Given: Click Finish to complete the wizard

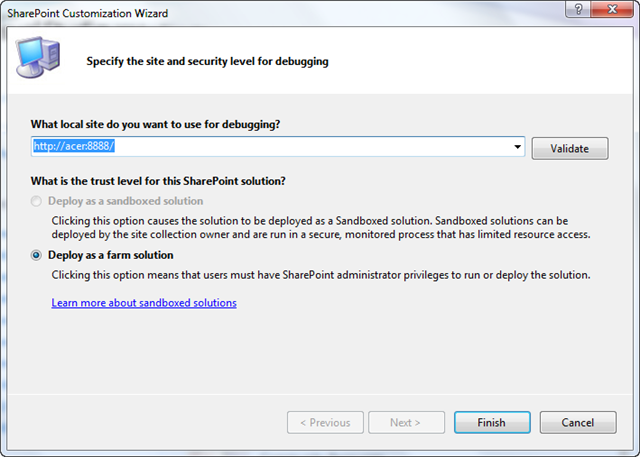Looking at the screenshot, I should pyautogui.click(x=491, y=422).
